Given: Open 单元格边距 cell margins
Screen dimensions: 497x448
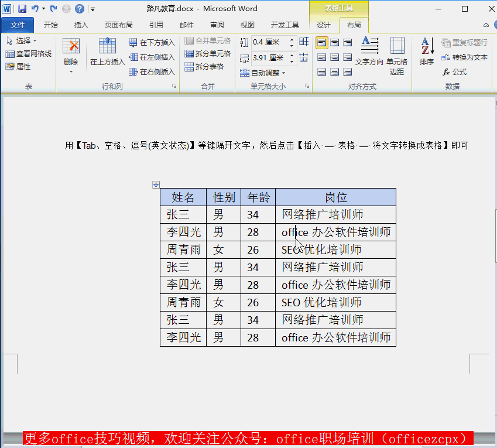Looking at the screenshot, I should coord(398,56).
